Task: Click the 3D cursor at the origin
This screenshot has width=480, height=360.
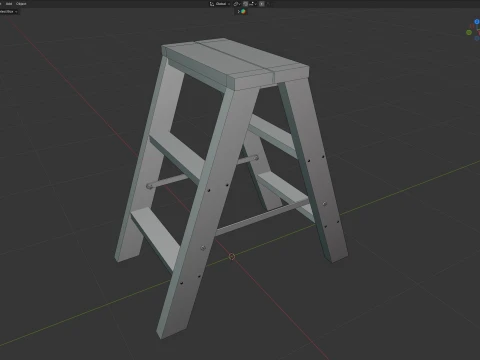Action: click(x=232, y=256)
